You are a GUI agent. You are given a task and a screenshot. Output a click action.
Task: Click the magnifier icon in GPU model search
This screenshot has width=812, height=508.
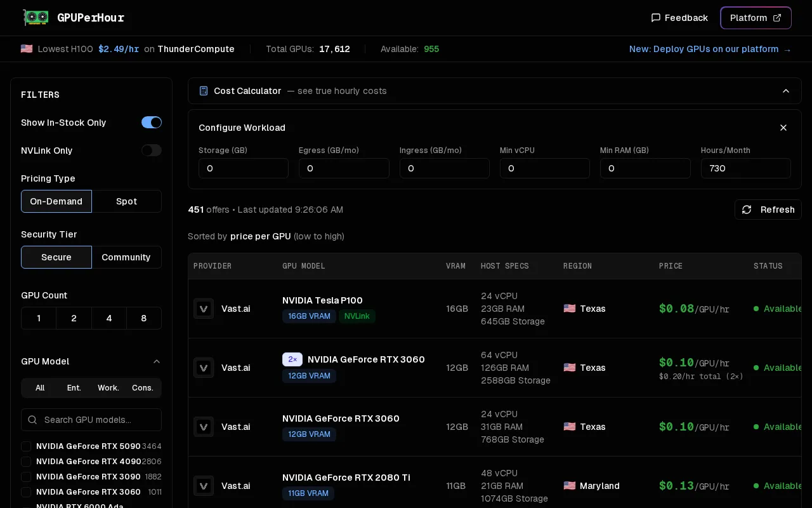pyautogui.click(x=32, y=420)
